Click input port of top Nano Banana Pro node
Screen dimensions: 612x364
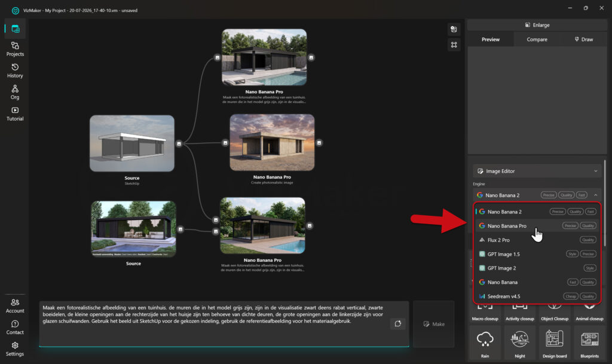click(218, 57)
